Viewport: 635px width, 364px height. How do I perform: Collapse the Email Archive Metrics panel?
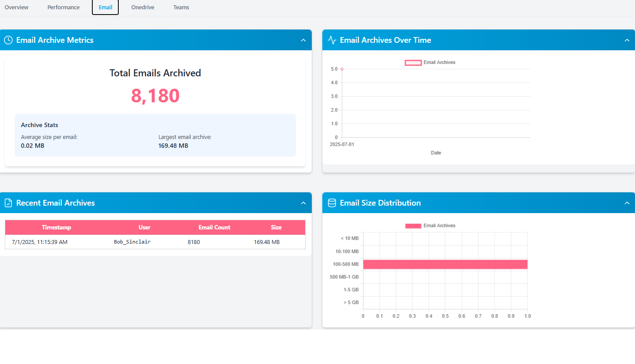[303, 40]
